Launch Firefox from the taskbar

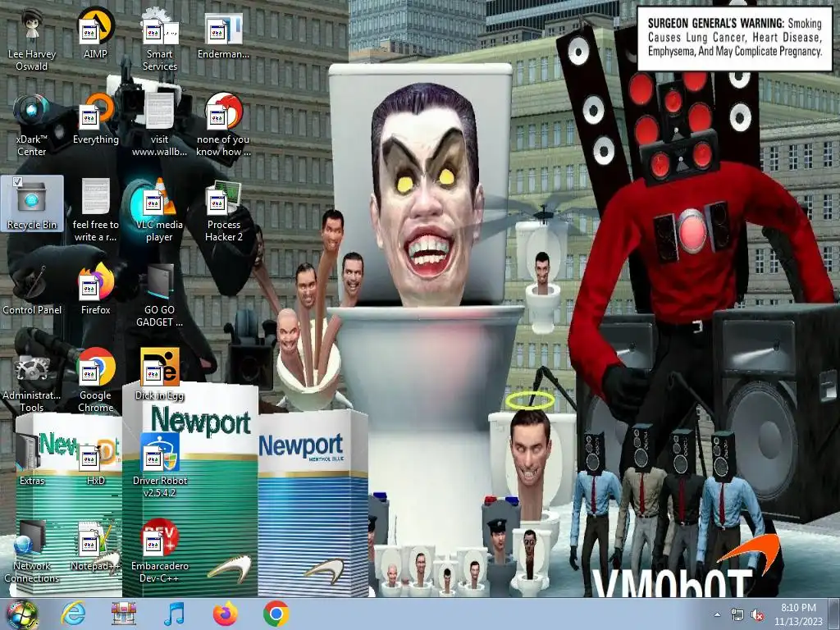(x=225, y=614)
